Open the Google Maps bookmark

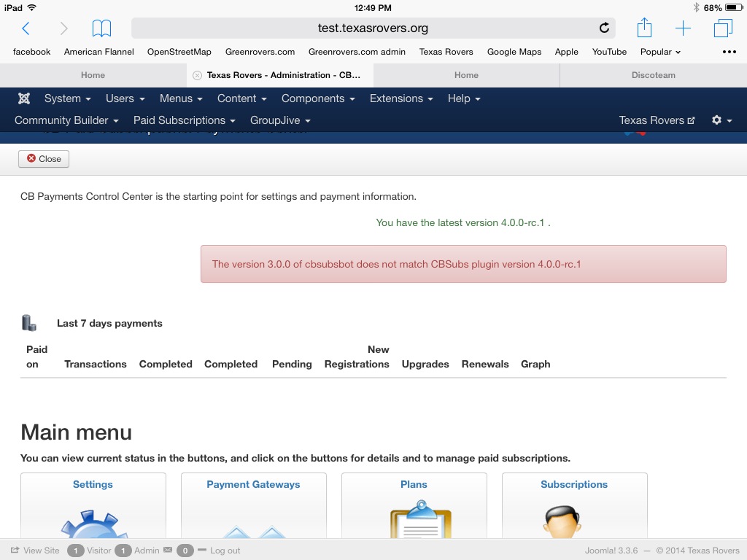pyautogui.click(x=514, y=52)
